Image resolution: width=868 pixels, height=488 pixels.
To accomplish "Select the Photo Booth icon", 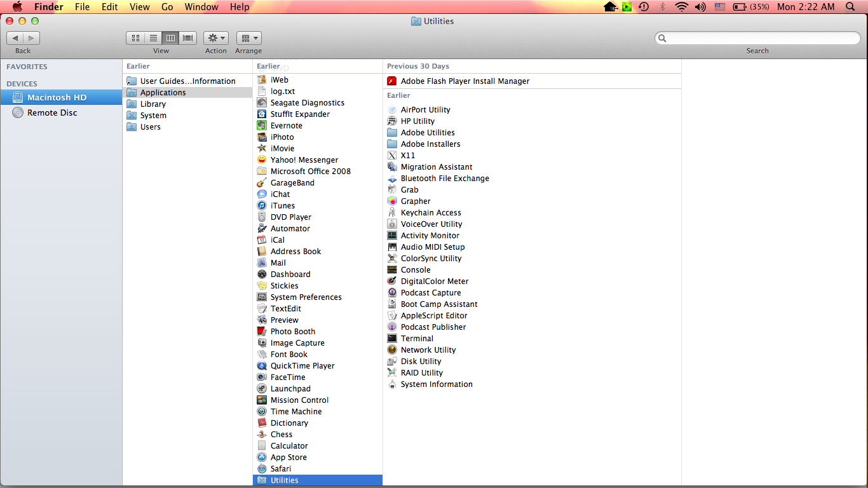I will tap(262, 332).
